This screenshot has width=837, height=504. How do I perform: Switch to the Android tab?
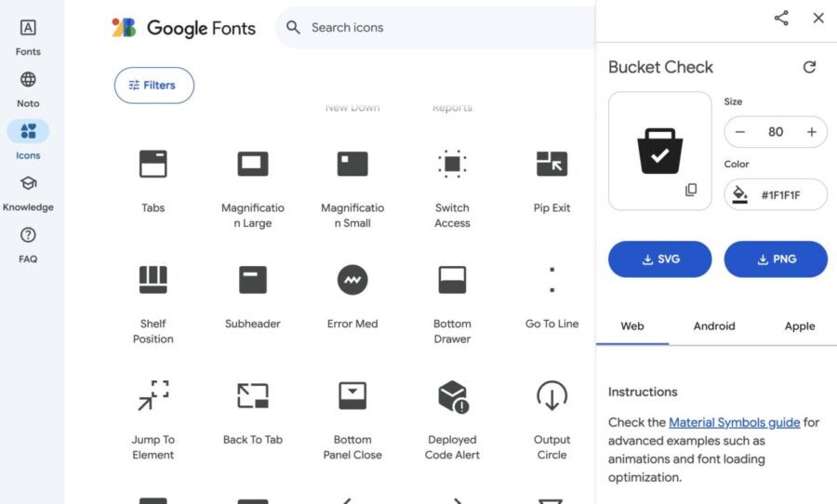pyautogui.click(x=714, y=326)
